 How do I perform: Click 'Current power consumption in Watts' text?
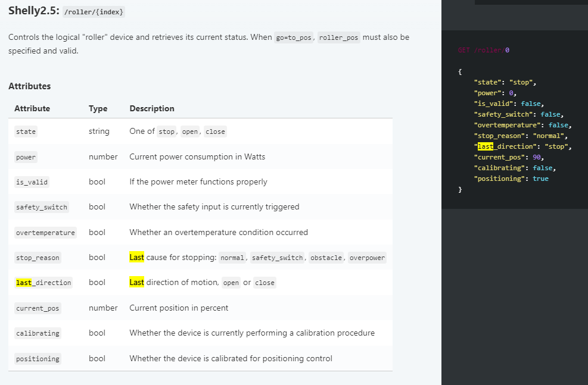click(197, 156)
